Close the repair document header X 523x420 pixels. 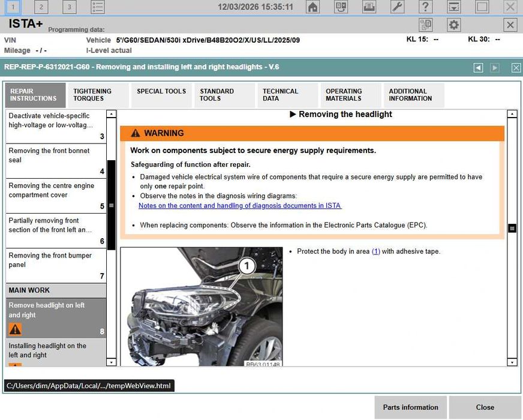pyautogui.click(x=516, y=68)
